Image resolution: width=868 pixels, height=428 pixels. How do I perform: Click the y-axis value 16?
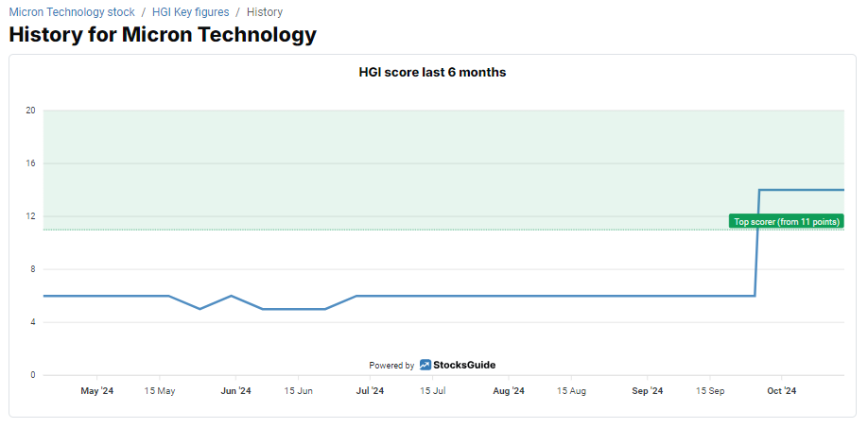click(30, 163)
